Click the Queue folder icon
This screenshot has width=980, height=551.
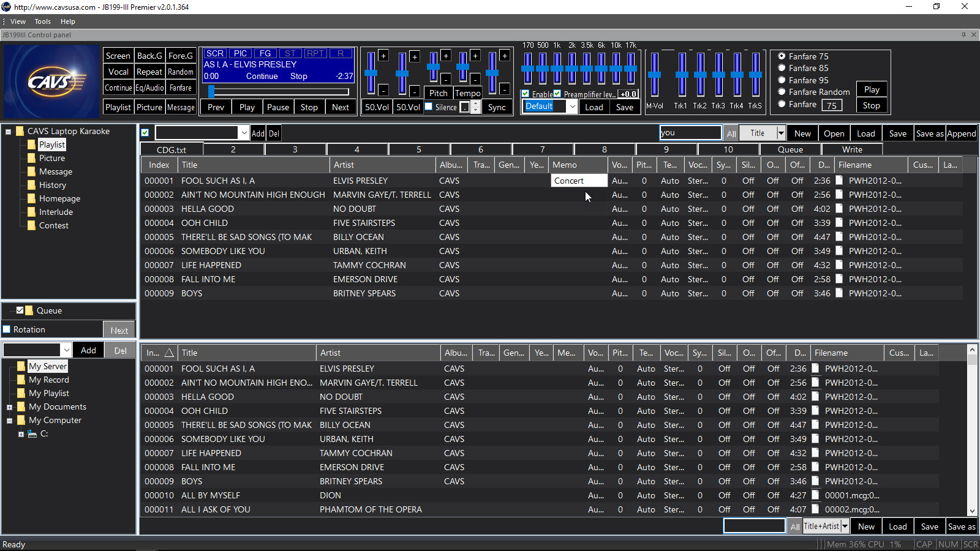[29, 310]
